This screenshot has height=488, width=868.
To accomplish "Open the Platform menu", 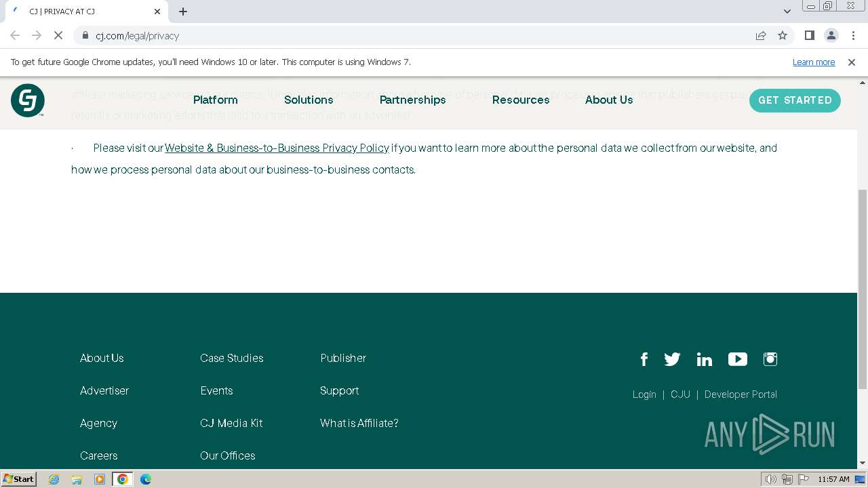I will point(216,100).
